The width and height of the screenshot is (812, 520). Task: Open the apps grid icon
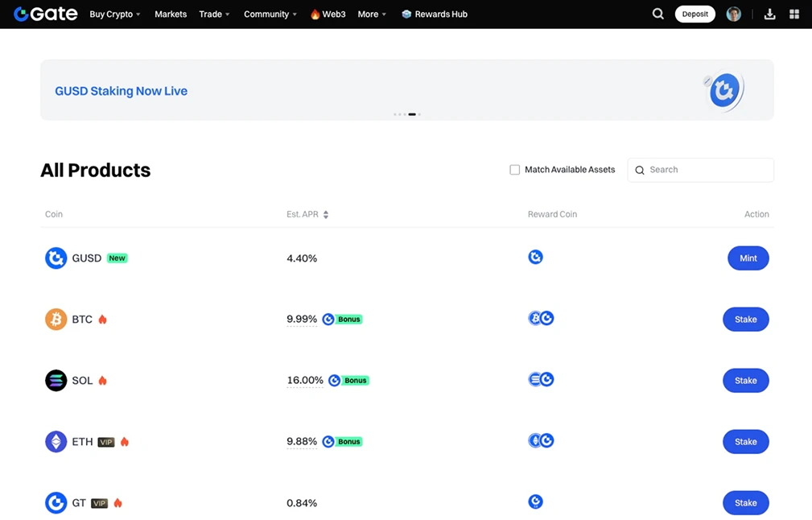click(x=793, y=14)
